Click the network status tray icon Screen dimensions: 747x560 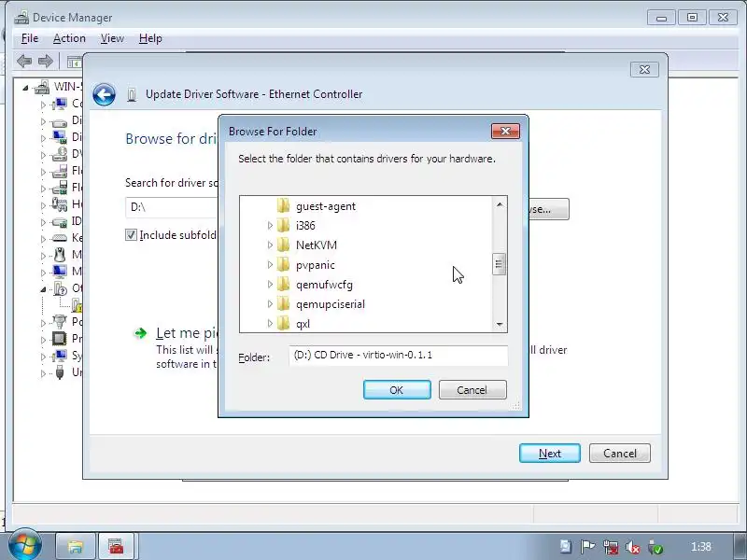click(611, 547)
